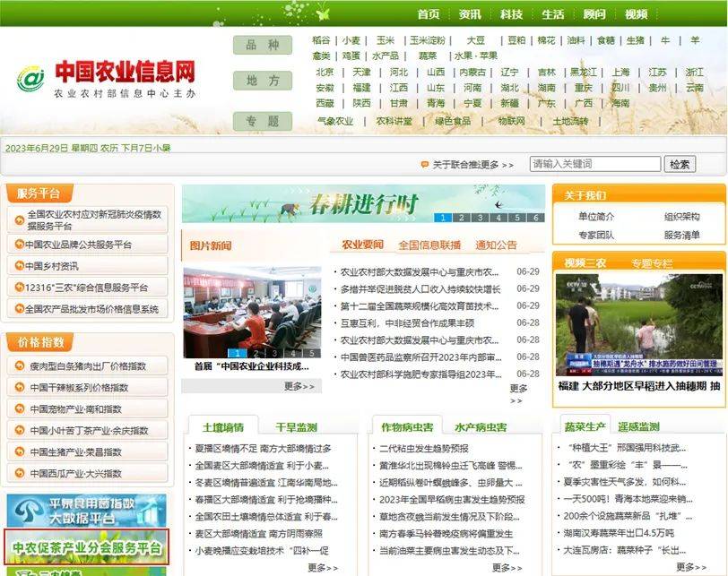Click the 地方 category button
Screen dimensions: 728x576
point(263,81)
